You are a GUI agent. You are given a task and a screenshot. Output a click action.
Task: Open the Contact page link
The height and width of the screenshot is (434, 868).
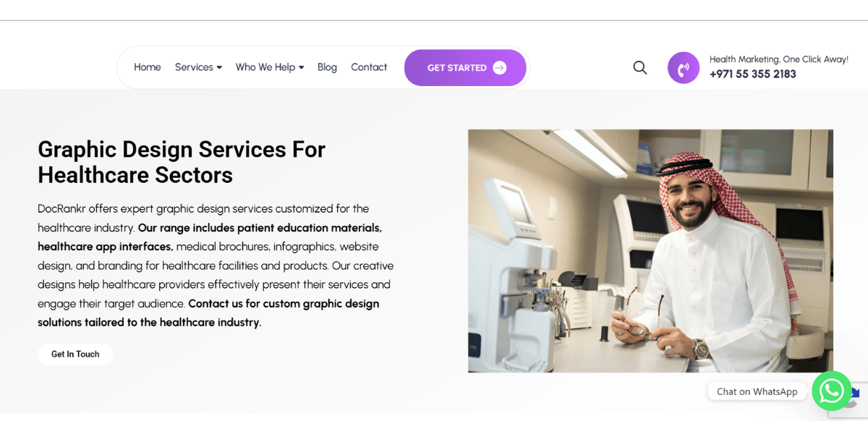pos(369,67)
